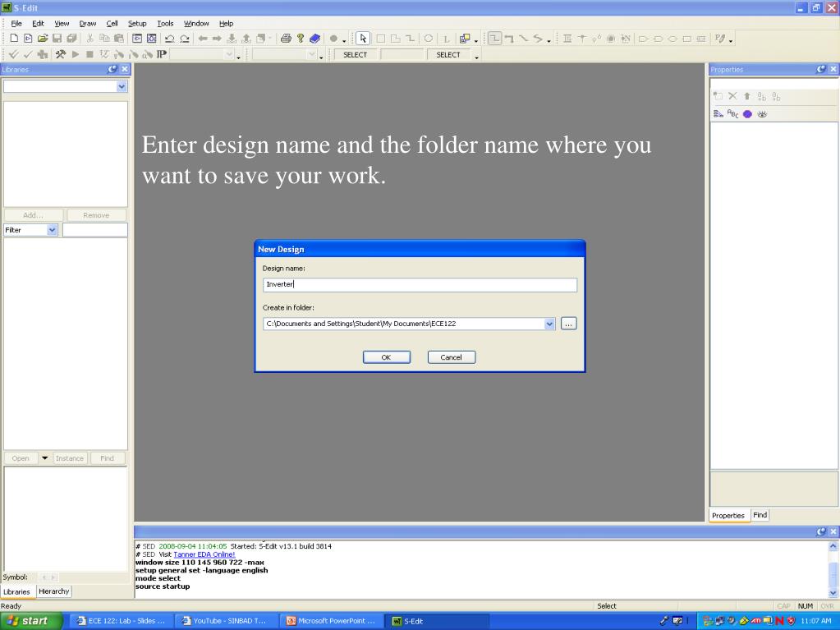Click the ECE 122: Lab - Slides taskbar item
Image resolution: width=840 pixels, height=630 pixels.
click(122, 621)
